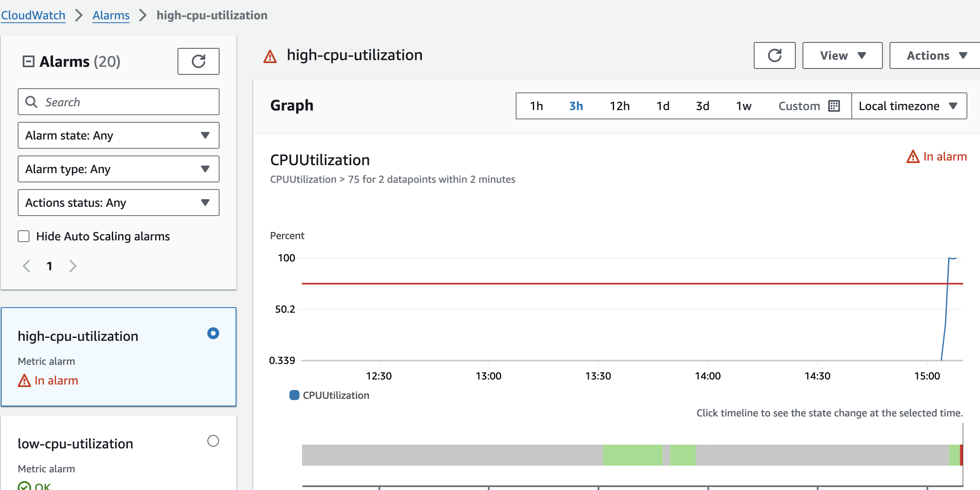Click the Custom range calendar icon
Screen dimensions: 980x490
pos(834,106)
